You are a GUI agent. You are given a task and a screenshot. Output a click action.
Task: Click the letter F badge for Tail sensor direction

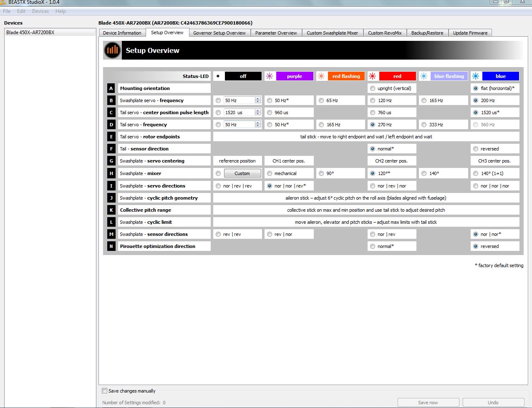111,149
